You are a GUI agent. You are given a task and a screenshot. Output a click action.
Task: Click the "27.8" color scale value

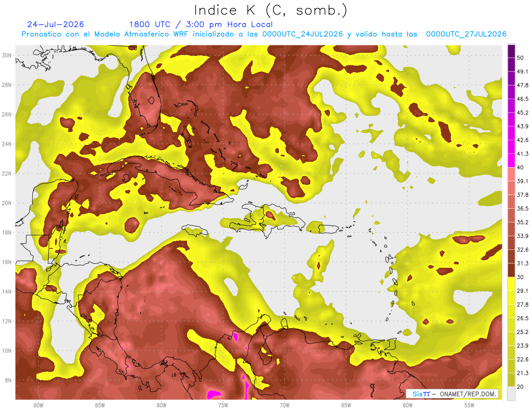pos(523,305)
